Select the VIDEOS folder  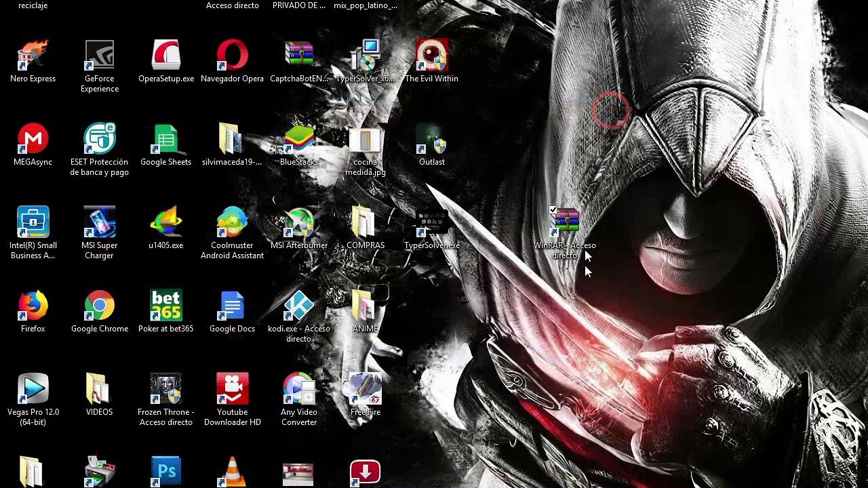(99, 389)
